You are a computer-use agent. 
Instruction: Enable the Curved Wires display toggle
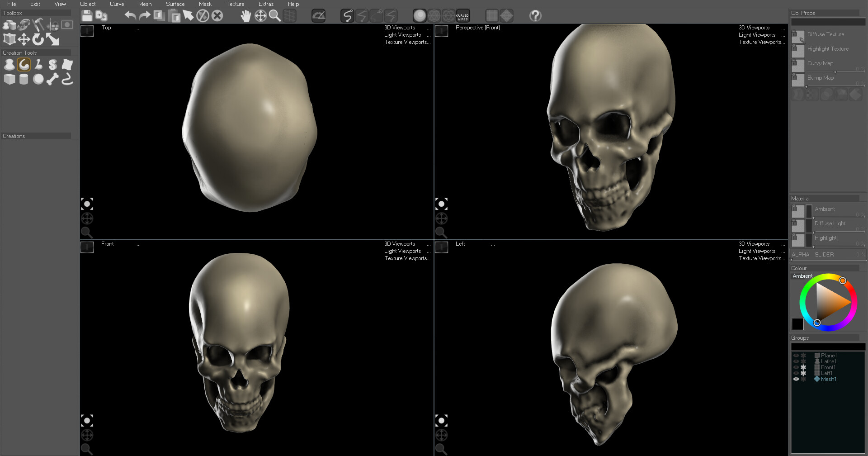pyautogui.click(x=462, y=15)
